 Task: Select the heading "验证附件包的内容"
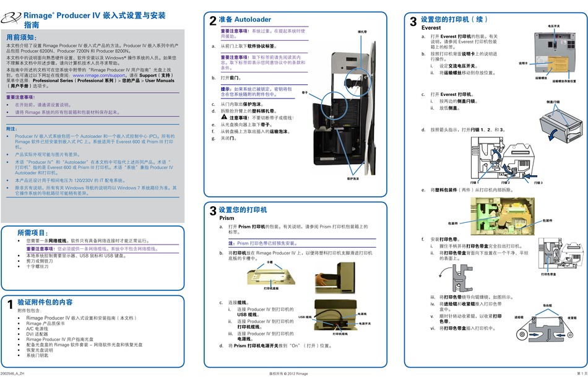pos(45,302)
